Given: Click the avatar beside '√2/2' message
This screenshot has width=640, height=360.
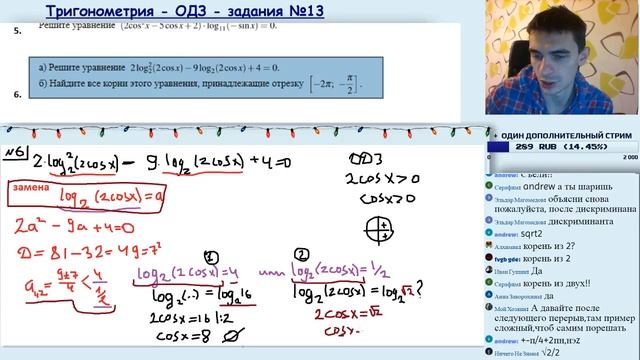Looking at the screenshot, I should [489, 351].
